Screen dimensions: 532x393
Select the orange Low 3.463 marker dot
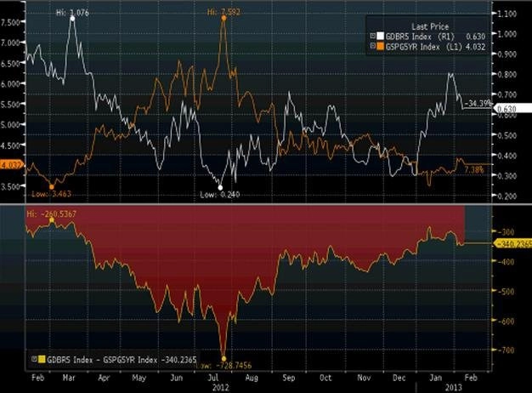point(52,187)
